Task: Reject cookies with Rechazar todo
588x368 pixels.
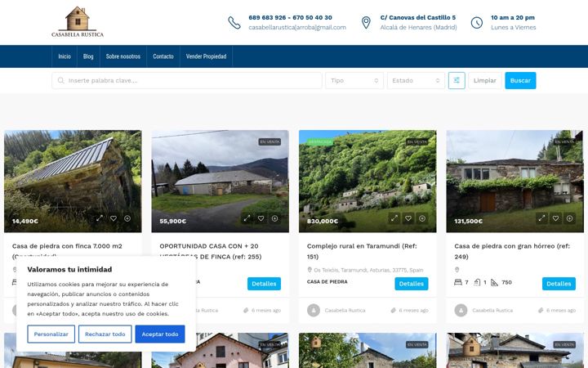Action: tap(105, 334)
